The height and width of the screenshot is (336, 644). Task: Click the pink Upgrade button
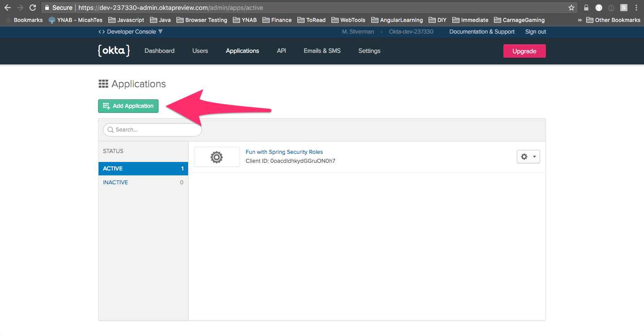coord(524,51)
